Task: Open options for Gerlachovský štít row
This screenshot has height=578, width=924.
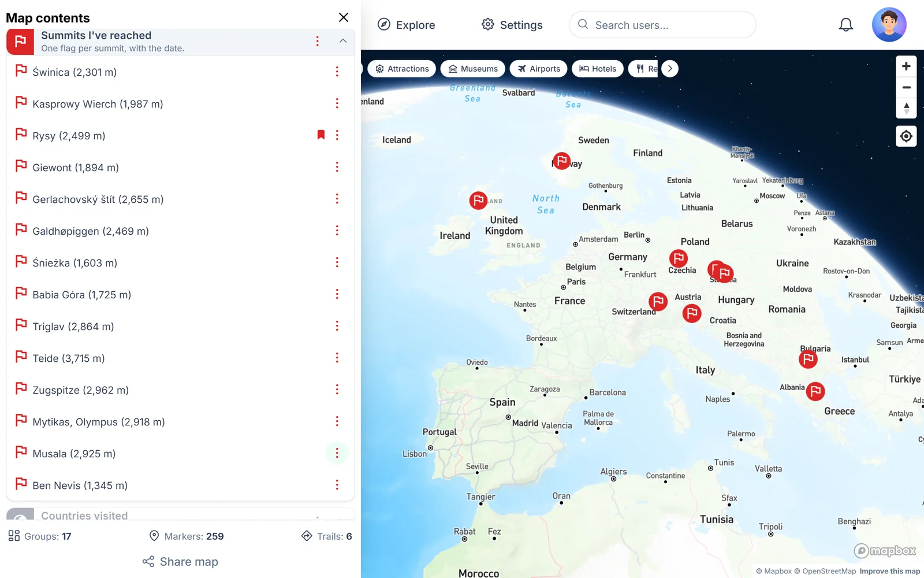Action: pos(337,199)
